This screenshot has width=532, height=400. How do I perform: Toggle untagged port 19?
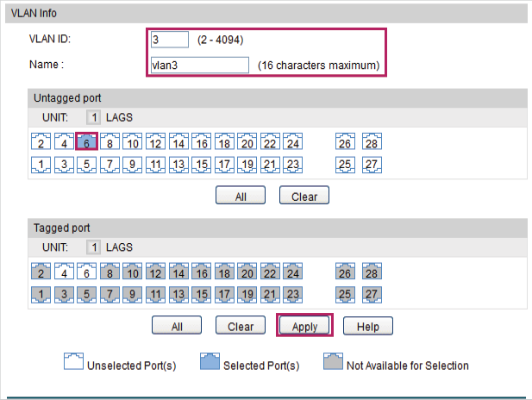point(247,165)
